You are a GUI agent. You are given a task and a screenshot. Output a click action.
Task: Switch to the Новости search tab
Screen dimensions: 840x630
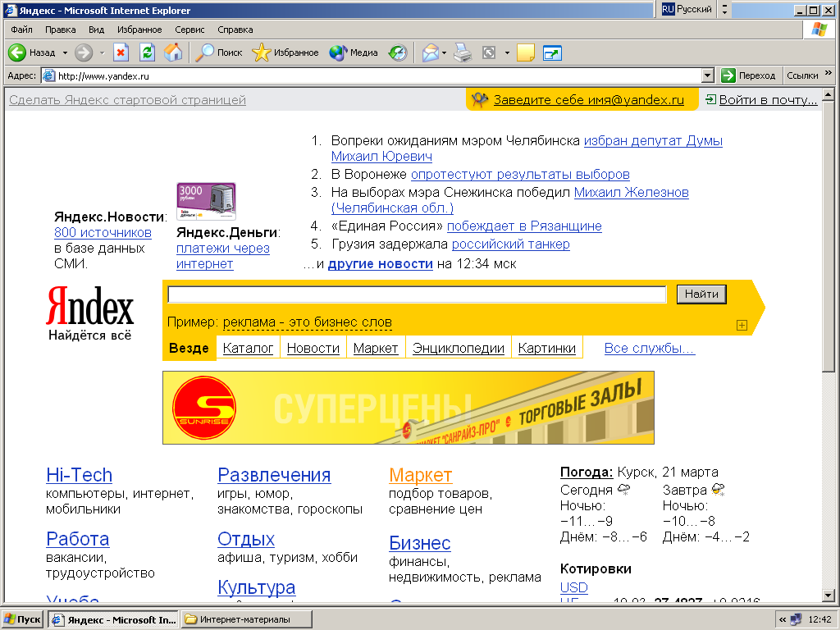(x=313, y=348)
